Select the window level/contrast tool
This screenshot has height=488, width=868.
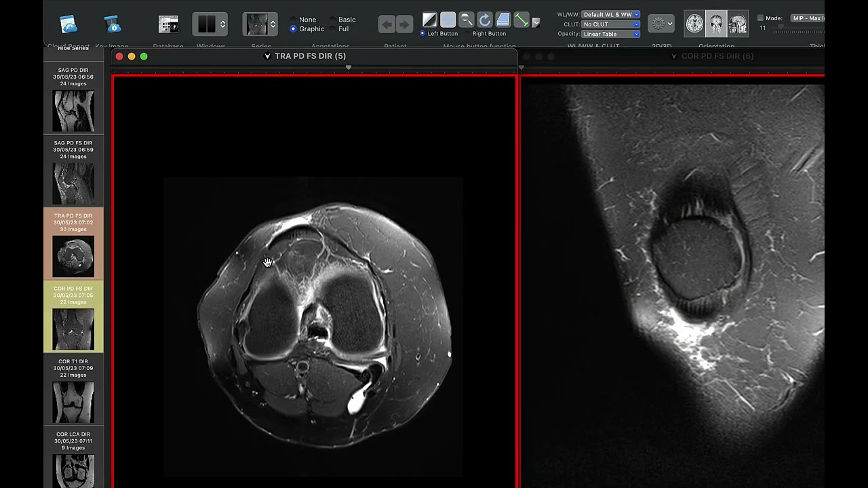point(429,20)
